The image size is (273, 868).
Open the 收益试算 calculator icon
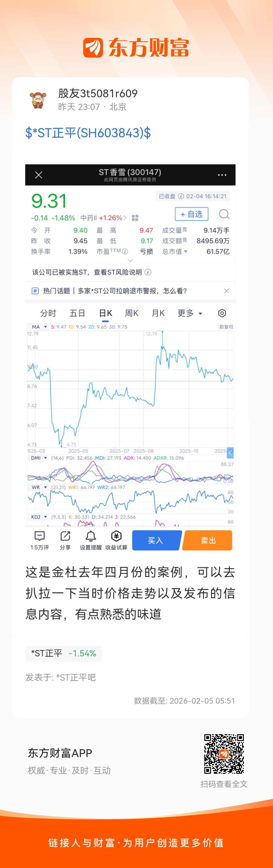pos(116,536)
